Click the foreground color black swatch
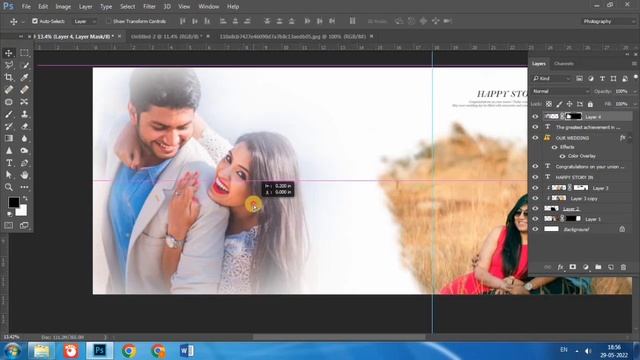The width and height of the screenshot is (640, 360). pos(13,202)
